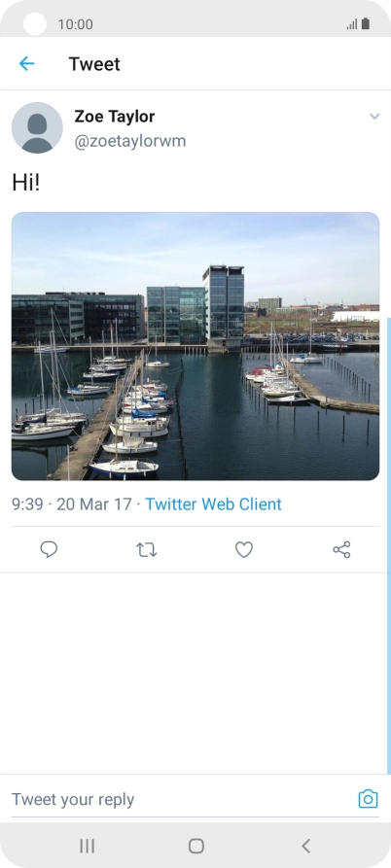The image size is (391, 868).
Task: View the marina photo full screen
Action: click(x=195, y=346)
